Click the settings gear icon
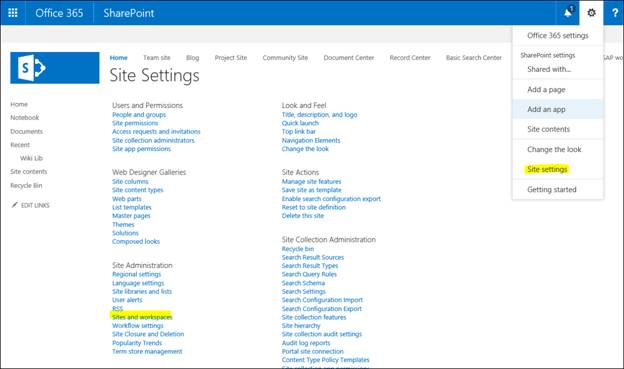Image resolution: width=624 pixels, height=369 pixels. pyautogui.click(x=591, y=13)
